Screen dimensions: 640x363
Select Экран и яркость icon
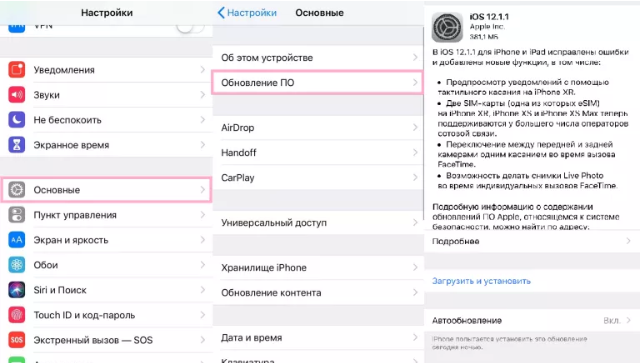click(17, 240)
